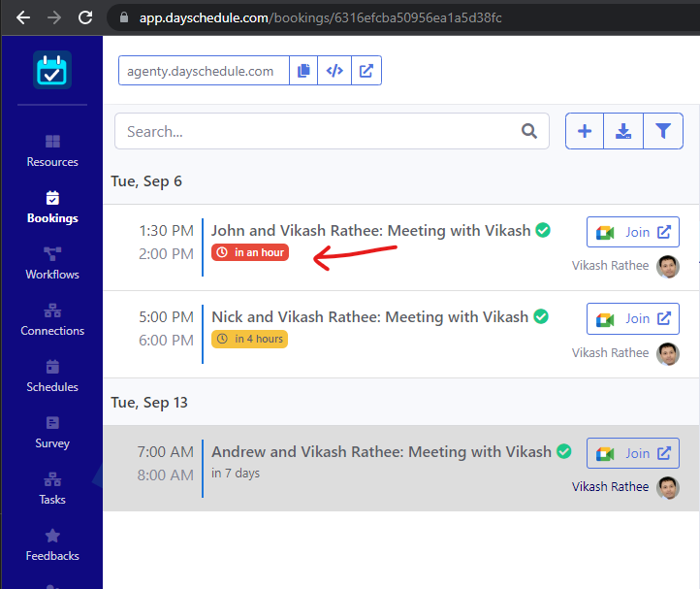
Task: Add a new booking with plus button
Action: pyautogui.click(x=585, y=131)
